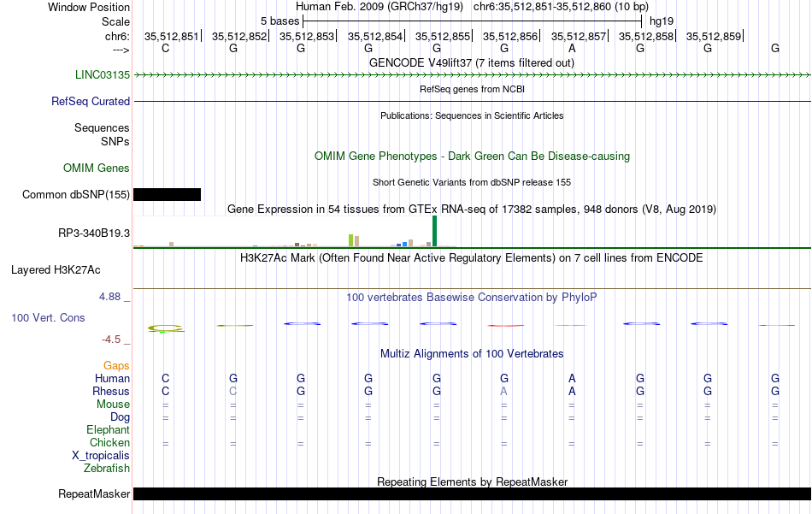Select the black dbSNP variant item
Viewport: 812px width, 514px height.
[167, 194]
